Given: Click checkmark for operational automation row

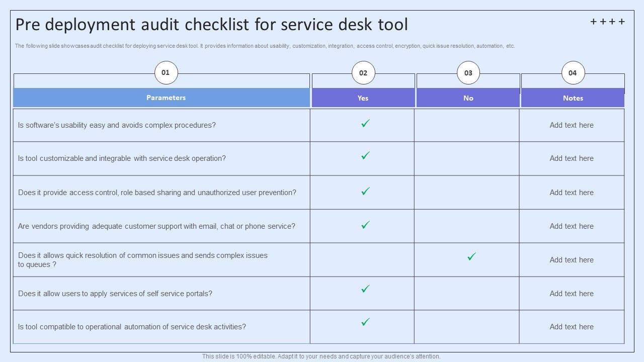Looking at the screenshot, I should coord(366,322).
